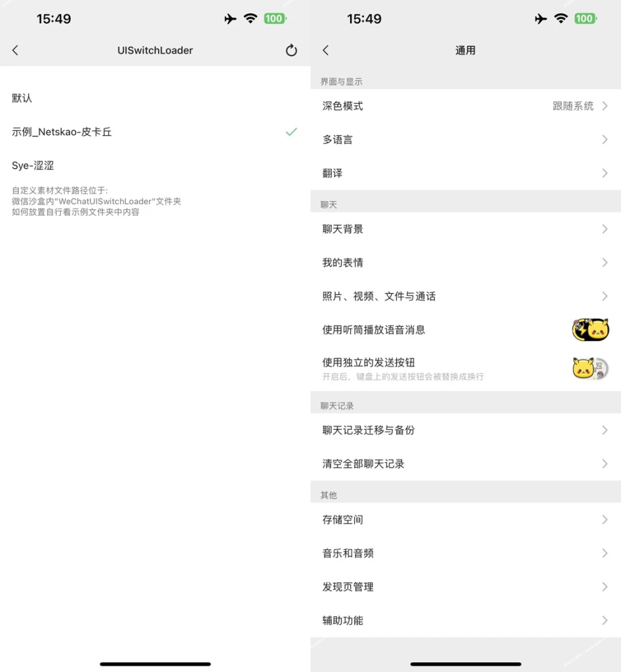Tap the back chevron on UISwitchLoader screen

pyautogui.click(x=15, y=50)
